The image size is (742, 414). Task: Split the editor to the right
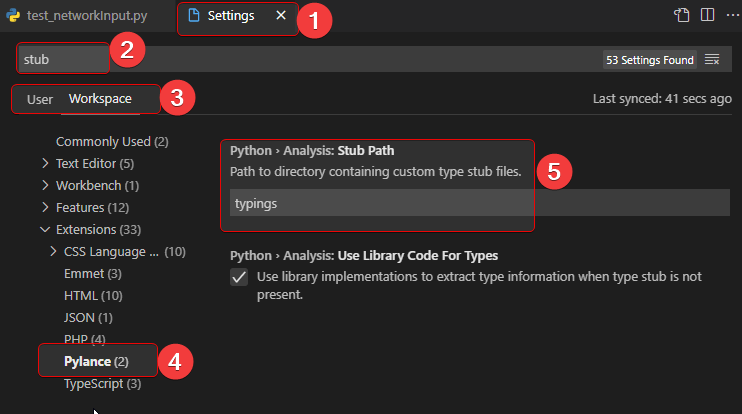[707, 15]
